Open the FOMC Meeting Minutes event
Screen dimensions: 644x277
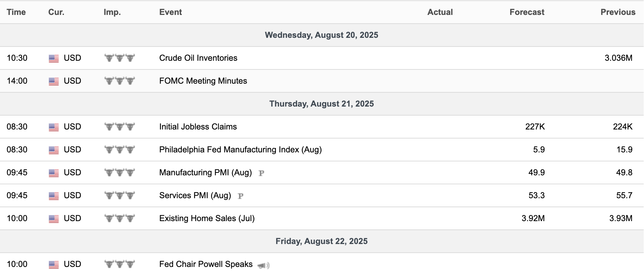click(203, 81)
